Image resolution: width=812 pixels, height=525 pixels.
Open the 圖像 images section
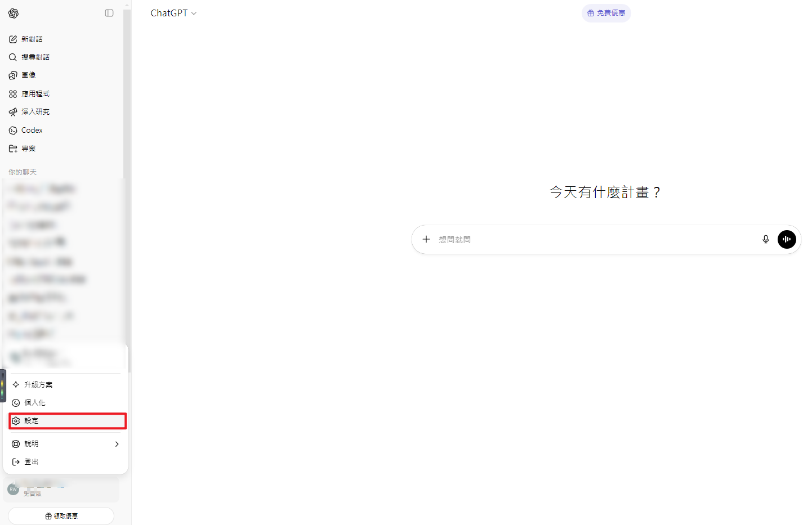[28, 75]
